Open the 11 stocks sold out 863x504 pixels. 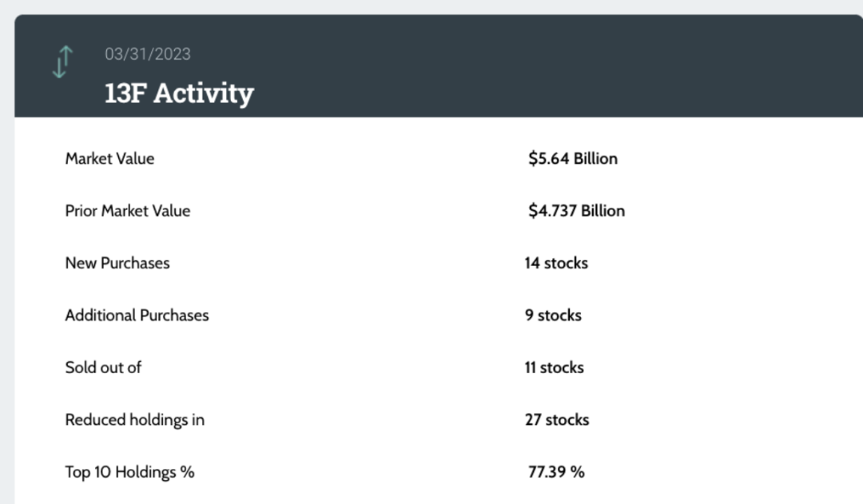pyautogui.click(x=554, y=367)
